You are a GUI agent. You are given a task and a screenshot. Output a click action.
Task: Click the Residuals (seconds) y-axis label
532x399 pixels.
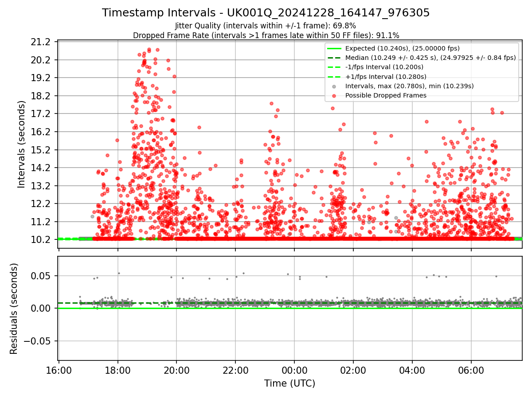pyautogui.click(x=14, y=309)
